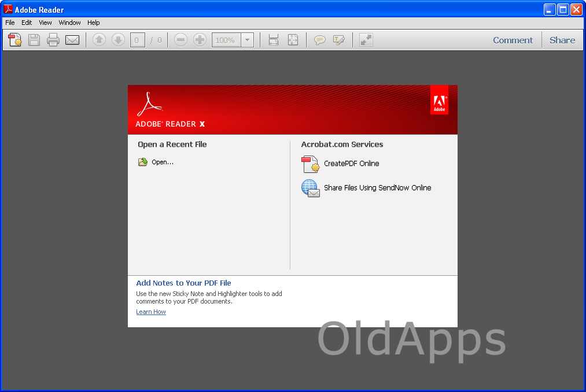This screenshot has height=392, width=586.
Task: Zoom out using the minus icon
Action: (x=181, y=40)
